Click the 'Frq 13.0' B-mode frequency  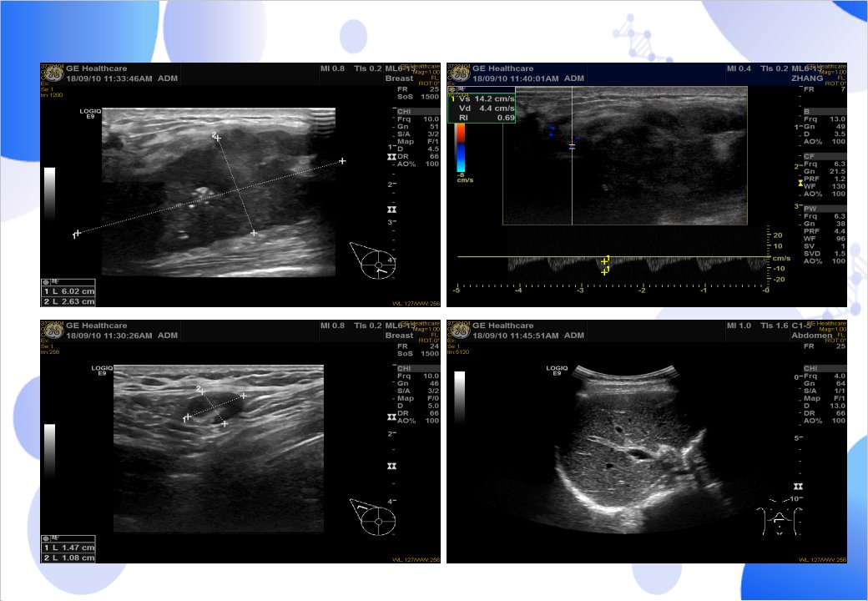coord(825,119)
